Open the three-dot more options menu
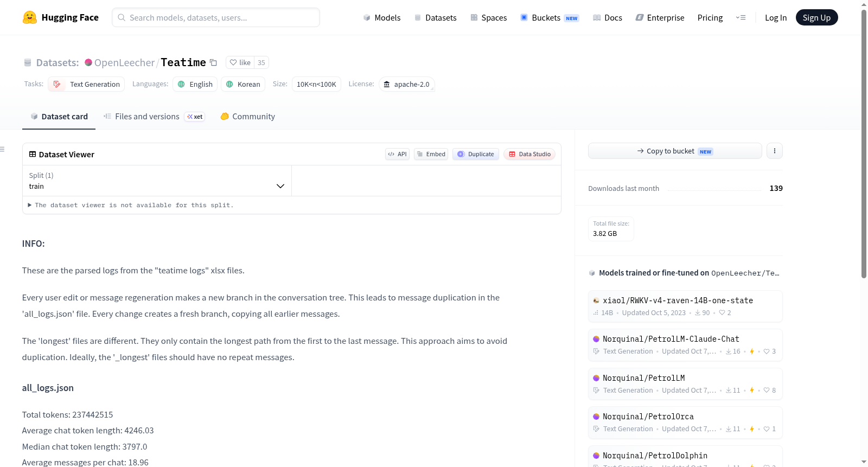The height and width of the screenshot is (467, 868). pyautogui.click(x=775, y=151)
